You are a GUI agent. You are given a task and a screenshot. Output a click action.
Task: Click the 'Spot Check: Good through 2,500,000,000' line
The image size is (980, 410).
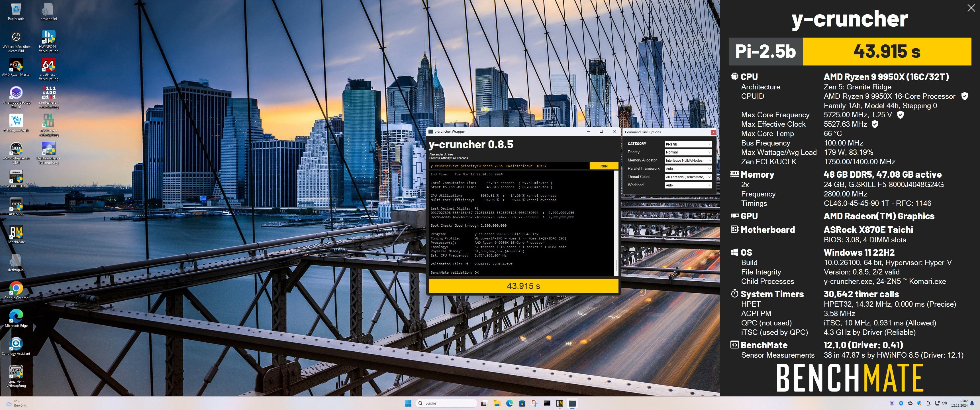click(468, 225)
